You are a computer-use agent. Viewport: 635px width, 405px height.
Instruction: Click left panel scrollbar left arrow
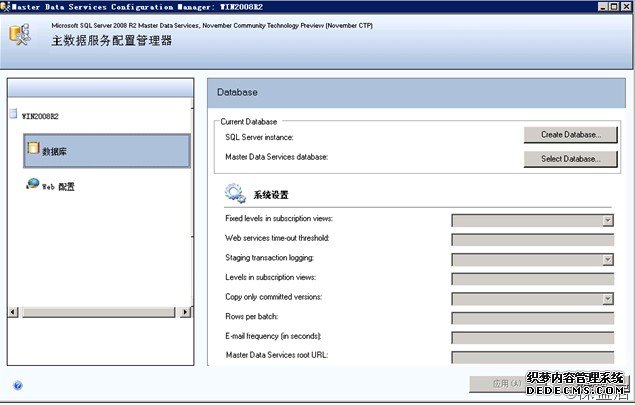point(12,312)
